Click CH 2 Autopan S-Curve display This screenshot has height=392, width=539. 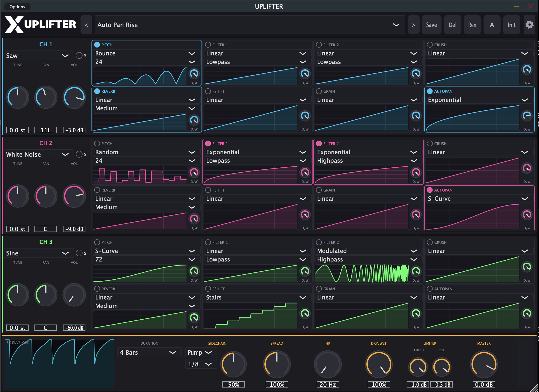(x=473, y=217)
